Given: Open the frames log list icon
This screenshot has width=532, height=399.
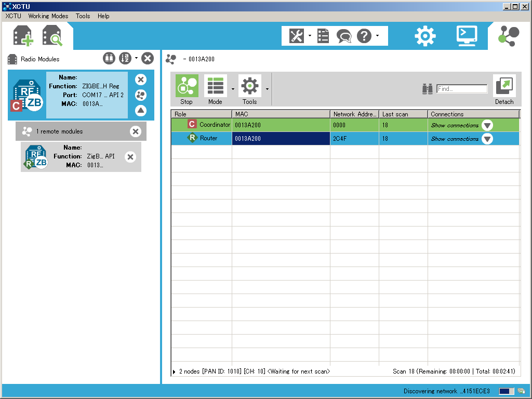Looking at the screenshot, I should 323,36.
